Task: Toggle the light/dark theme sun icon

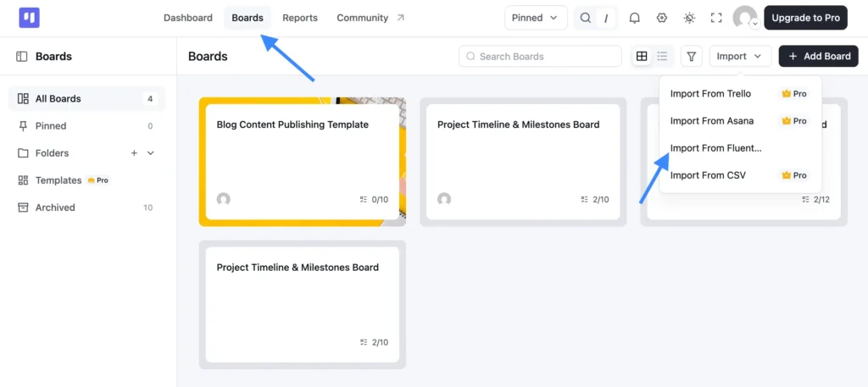Action: point(689,18)
